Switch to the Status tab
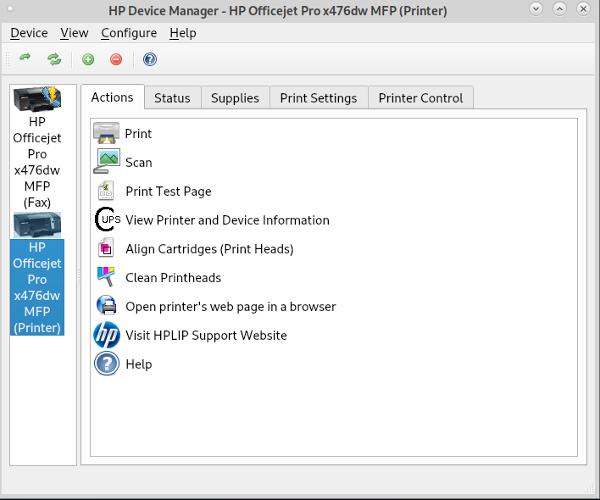600x500 pixels. [x=172, y=98]
